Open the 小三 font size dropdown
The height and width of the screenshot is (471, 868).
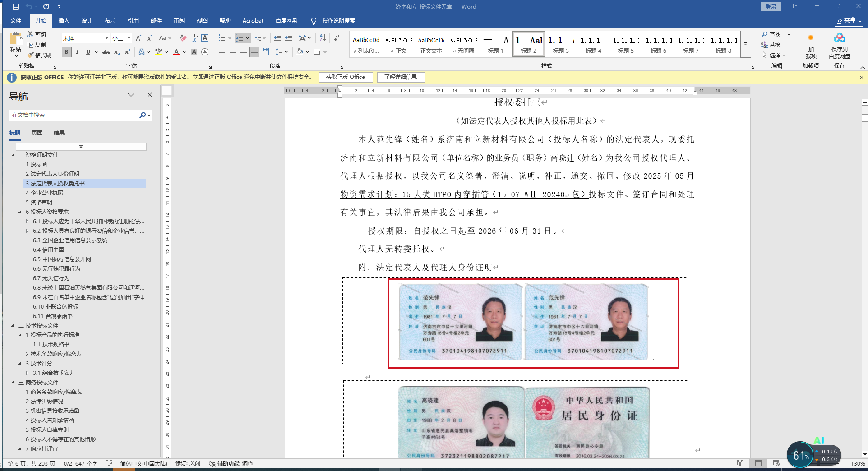coord(129,38)
